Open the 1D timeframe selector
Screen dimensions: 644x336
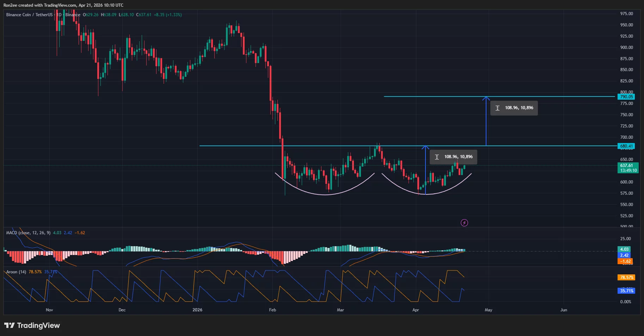point(59,15)
